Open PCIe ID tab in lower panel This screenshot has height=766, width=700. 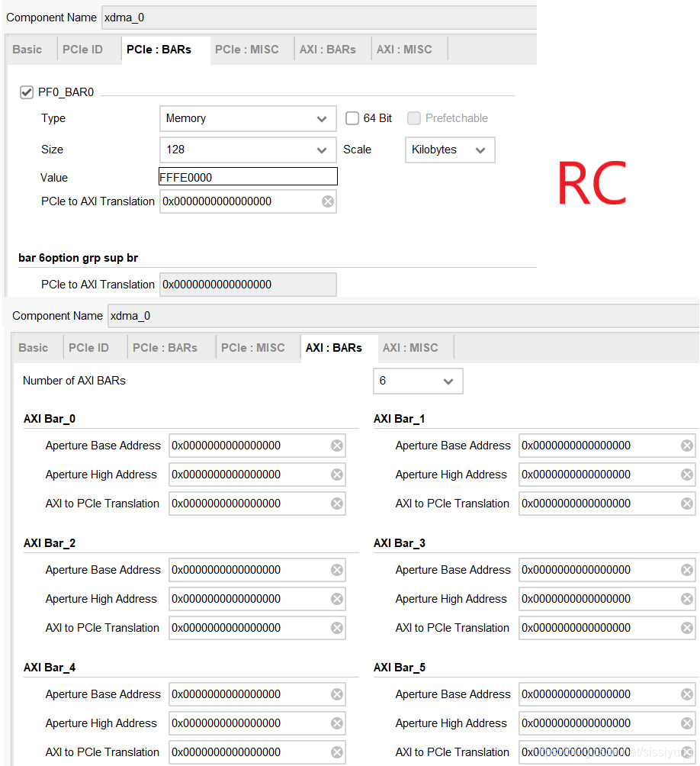89,348
